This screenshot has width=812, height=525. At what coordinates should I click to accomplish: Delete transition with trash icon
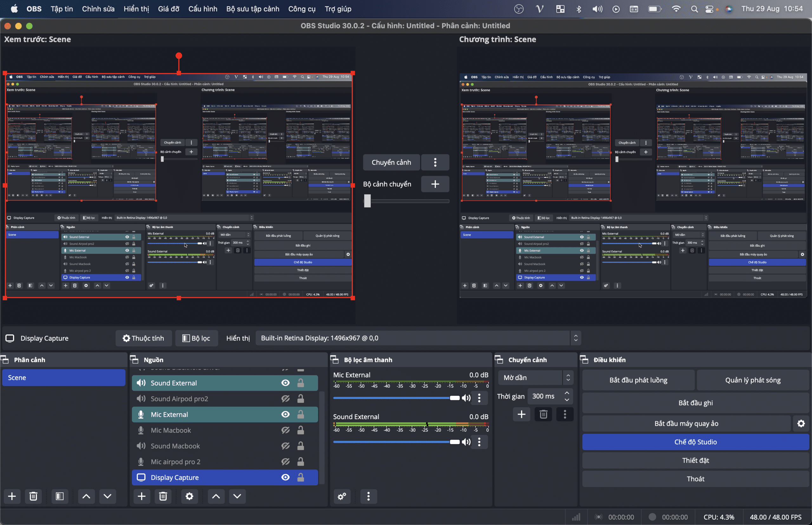(x=543, y=414)
